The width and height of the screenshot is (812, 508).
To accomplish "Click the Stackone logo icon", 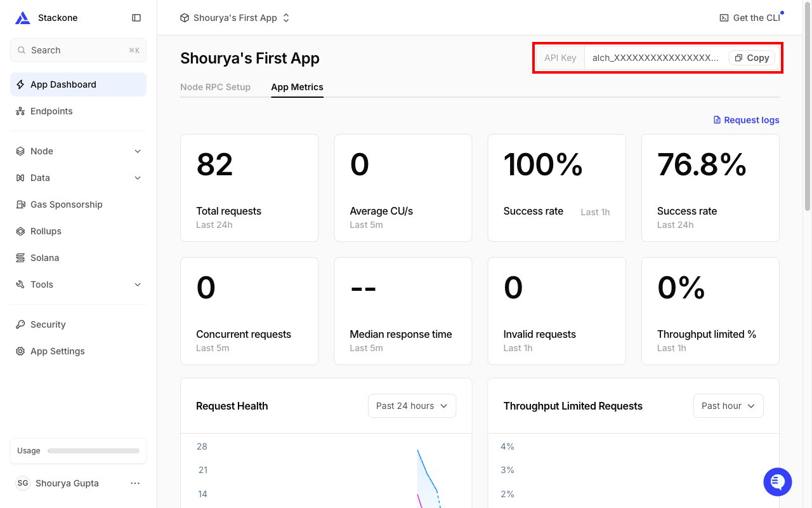I will coord(23,18).
